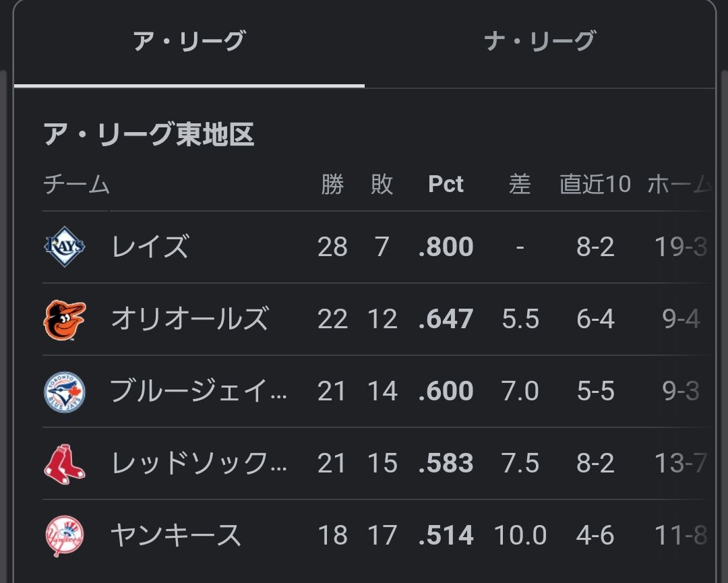Click the チーム column header
The height and width of the screenshot is (583, 728).
(x=76, y=185)
